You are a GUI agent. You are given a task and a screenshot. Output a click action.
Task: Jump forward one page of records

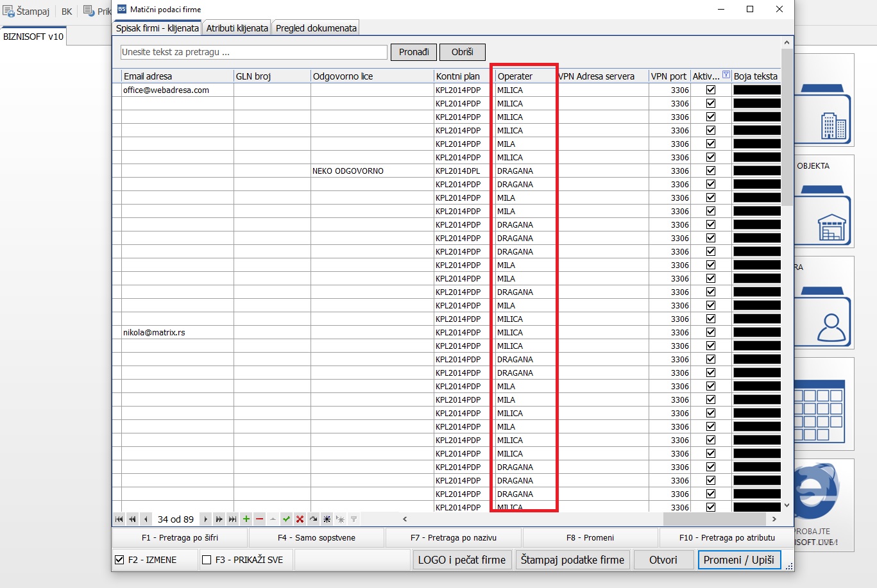(x=219, y=519)
